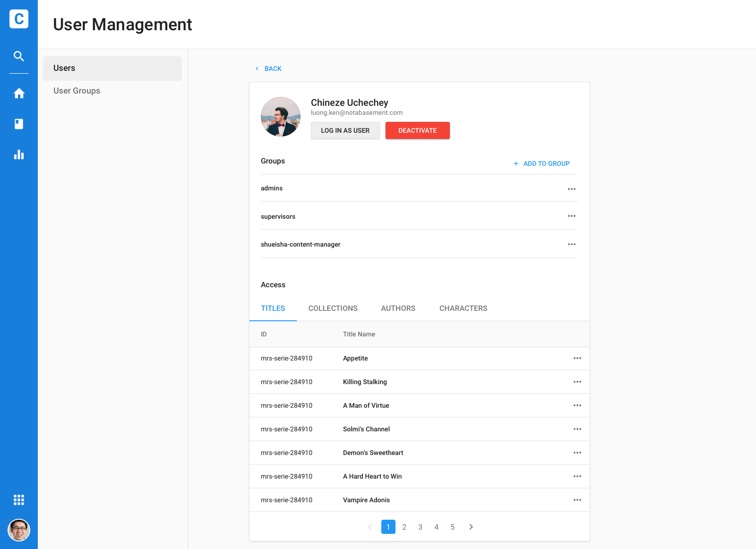Open options menu for supervisors group
756x549 pixels.
click(x=572, y=216)
